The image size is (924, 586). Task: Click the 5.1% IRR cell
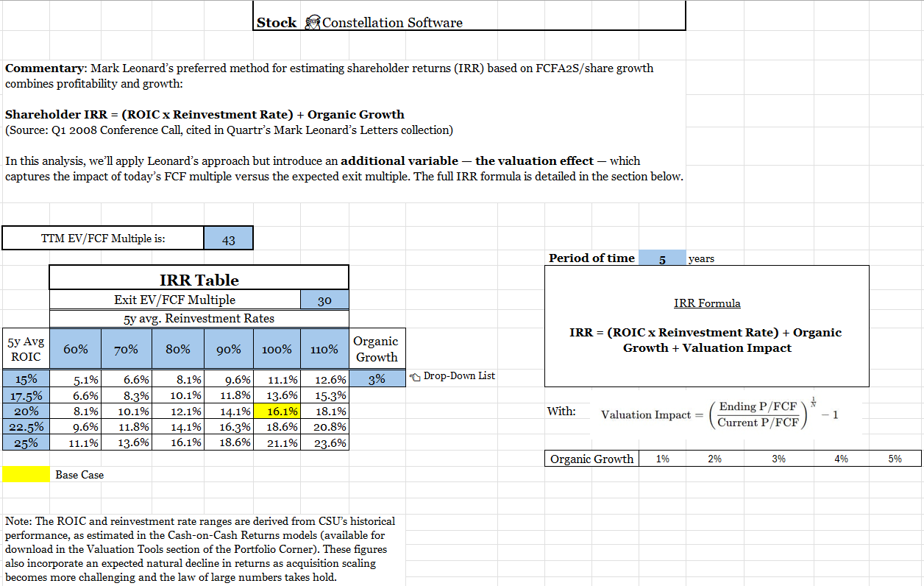pos(76,380)
